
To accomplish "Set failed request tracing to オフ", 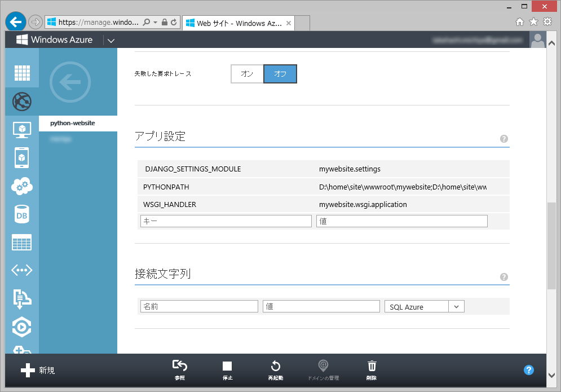I will [280, 74].
